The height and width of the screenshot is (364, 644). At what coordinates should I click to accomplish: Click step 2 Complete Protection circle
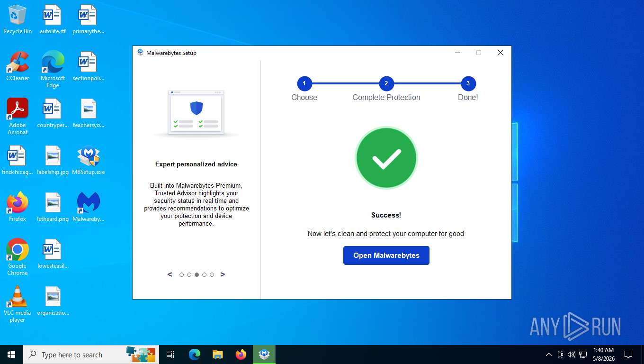click(x=386, y=83)
